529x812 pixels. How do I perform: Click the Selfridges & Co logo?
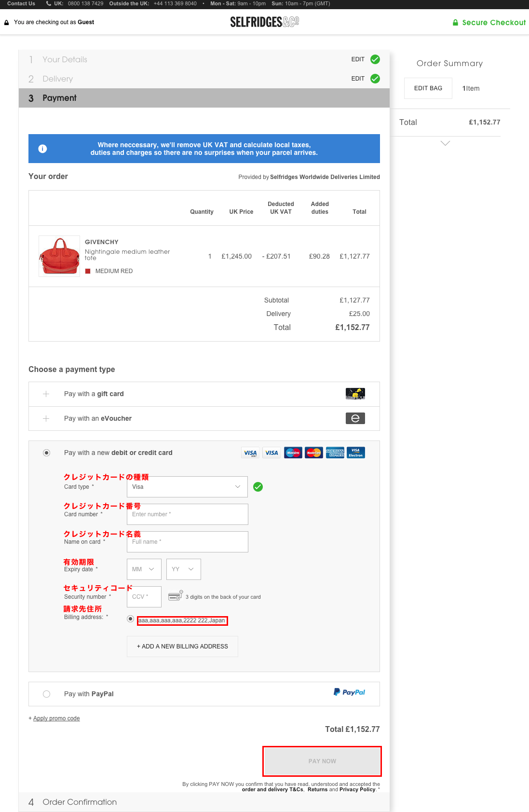[264, 22]
